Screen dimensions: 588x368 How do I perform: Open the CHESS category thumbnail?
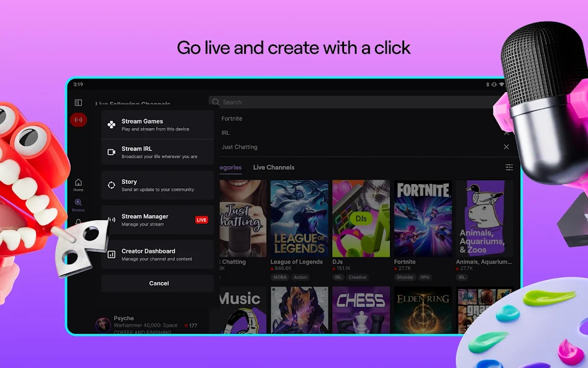pos(361,310)
